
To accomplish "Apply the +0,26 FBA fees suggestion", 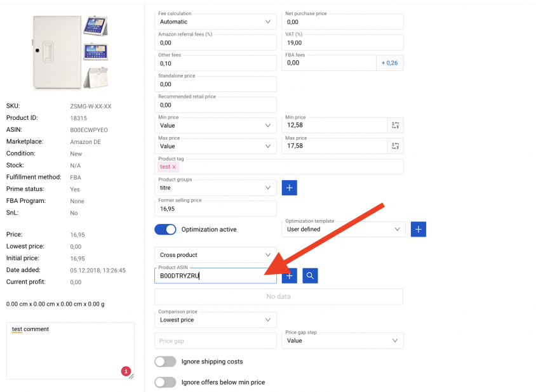I will click(390, 63).
